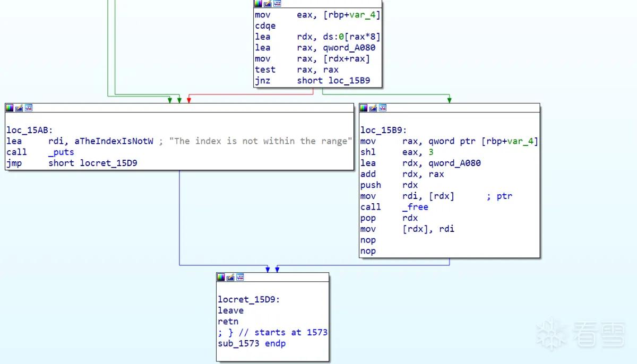
Task: Click the node color icon on the loc_15B9 block
Action: [x=364, y=108]
